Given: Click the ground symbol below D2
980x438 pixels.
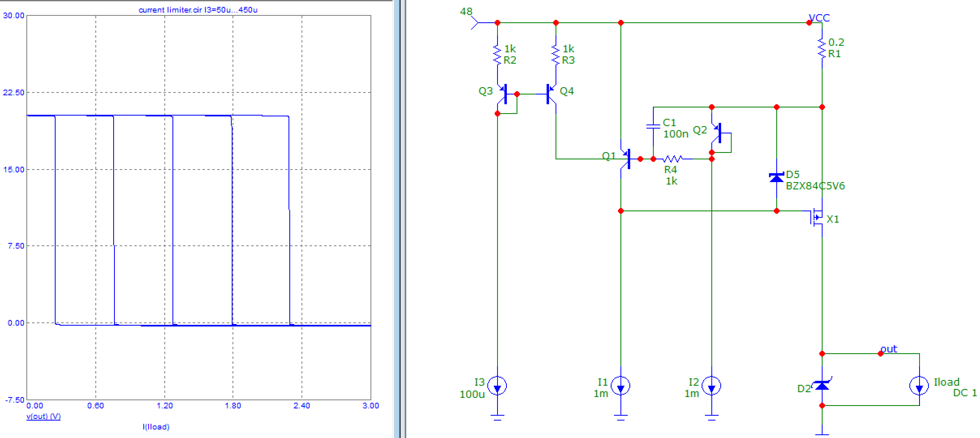Looking at the screenshot, I should click(822, 435).
